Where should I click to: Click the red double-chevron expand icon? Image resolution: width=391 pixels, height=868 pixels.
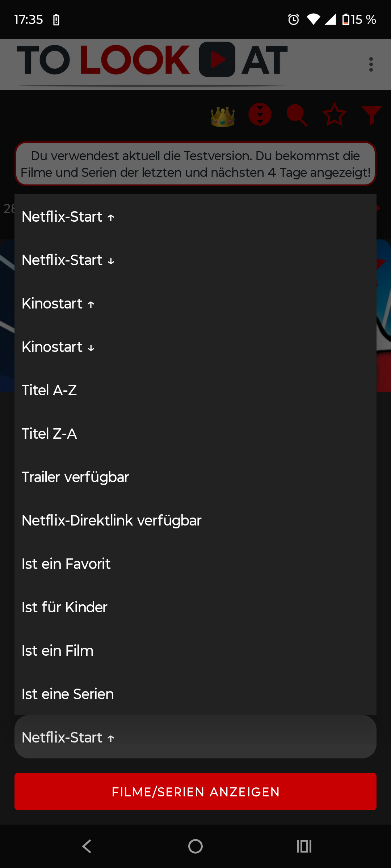coord(260,114)
